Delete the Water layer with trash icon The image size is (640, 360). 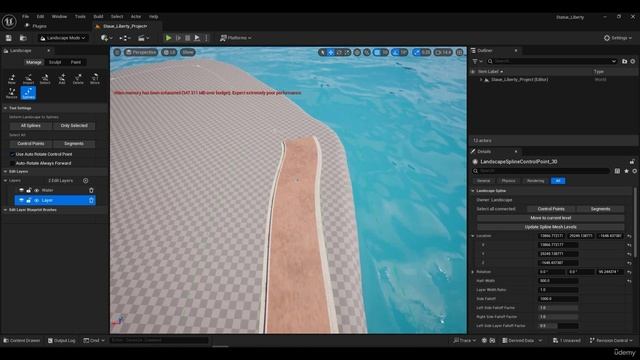[91, 190]
